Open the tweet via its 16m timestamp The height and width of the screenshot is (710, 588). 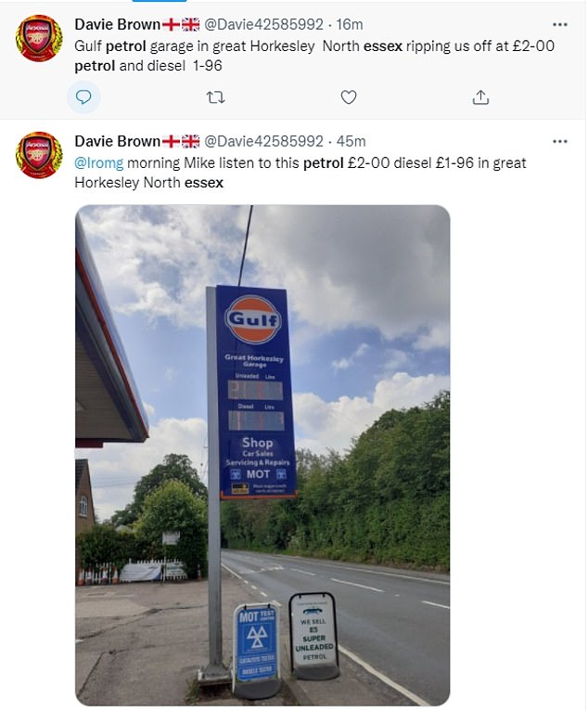tap(349, 24)
